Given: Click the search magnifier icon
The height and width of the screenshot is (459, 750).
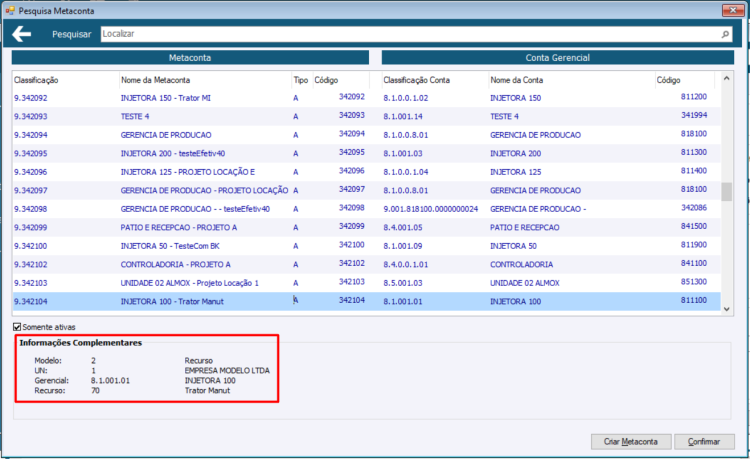Looking at the screenshot, I should coord(725,34).
